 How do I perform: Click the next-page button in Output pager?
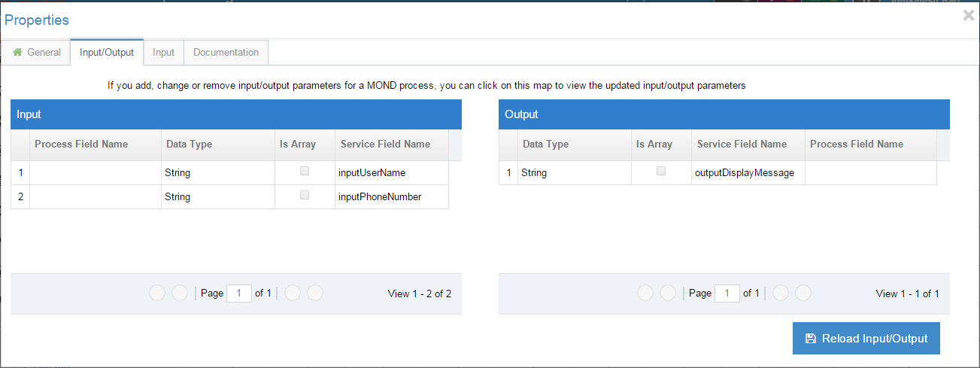[781, 293]
